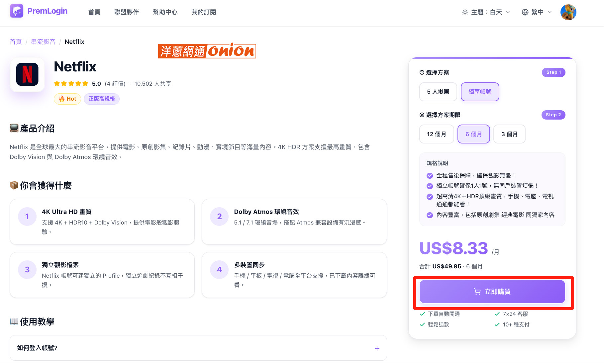Open the 幫助中心 nav item
The height and width of the screenshot is (364, 604).
[x=165, y=12]
